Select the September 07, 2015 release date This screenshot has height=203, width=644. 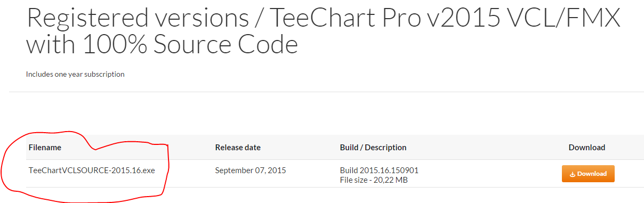point(251,170)
